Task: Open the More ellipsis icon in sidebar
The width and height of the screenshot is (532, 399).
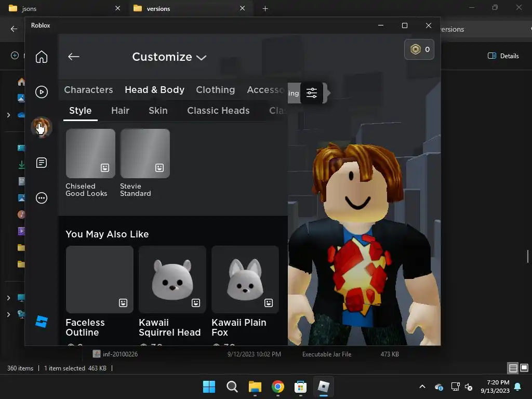Action: tap(42, 198)
